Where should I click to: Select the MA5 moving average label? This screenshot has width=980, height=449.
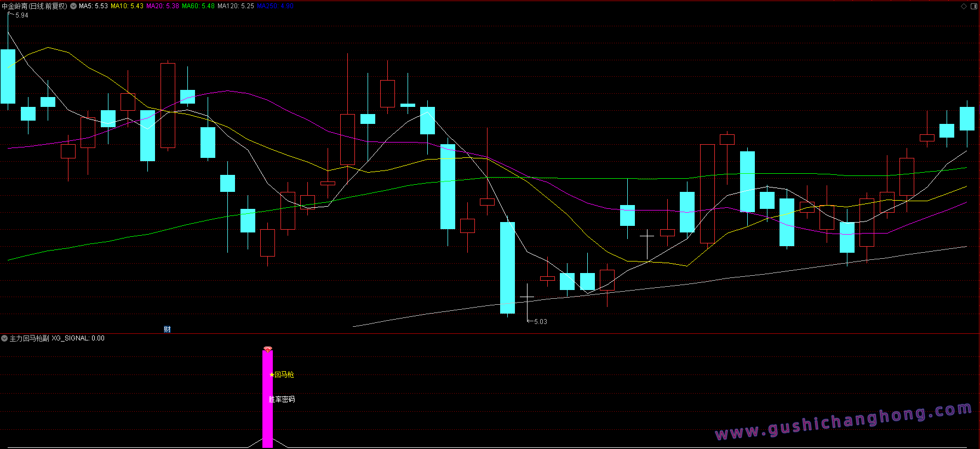[x=93, y=6]
